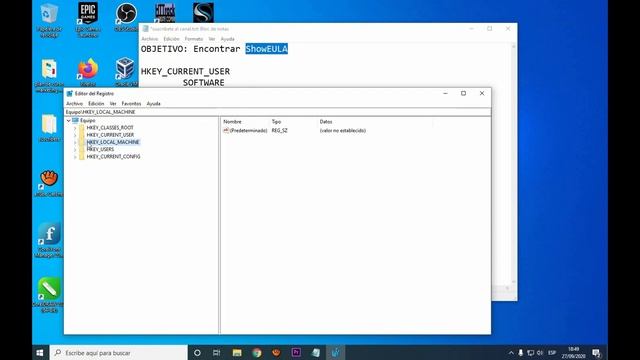Select HKEY_CLASSES_ROOT key
This screenshot has height=360, width=640.
[110, 128]
